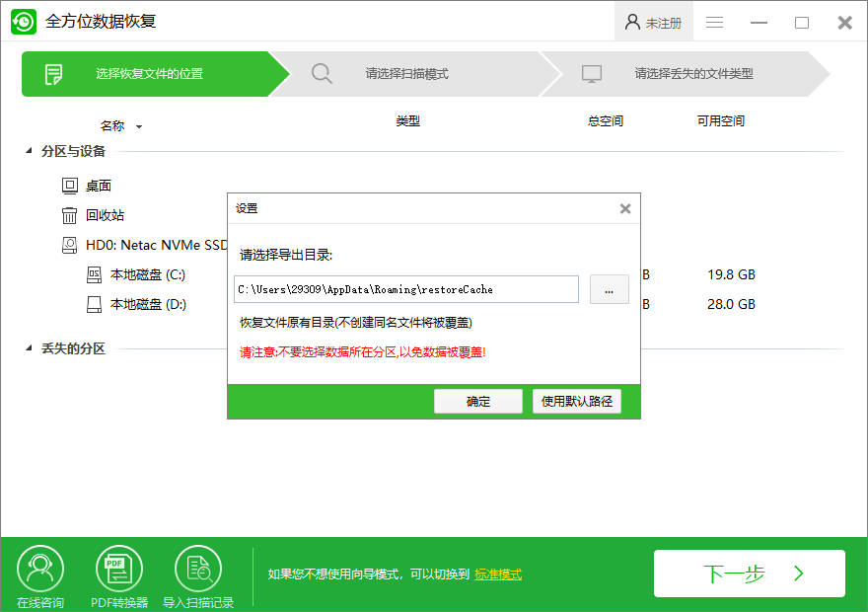Image resolution: width=868 pixels, height=612 pixels.
Task: Click the monitor icon in file type step
Action: coord(591,74)
